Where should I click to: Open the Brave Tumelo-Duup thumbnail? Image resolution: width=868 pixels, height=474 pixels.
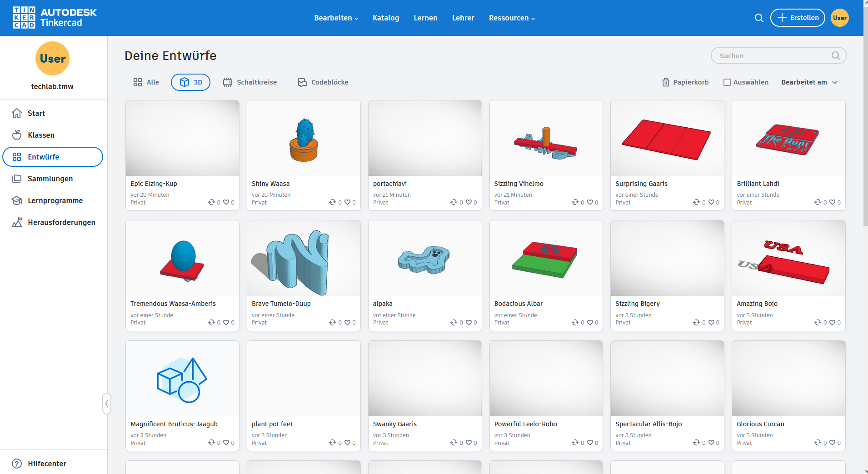(x=304, y=258)
